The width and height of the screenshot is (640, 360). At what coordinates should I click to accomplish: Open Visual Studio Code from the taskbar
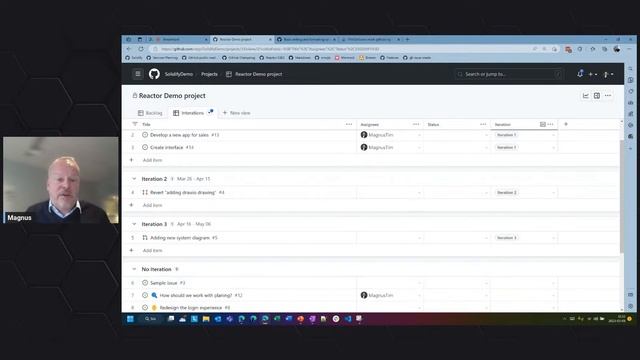[348, 319]
